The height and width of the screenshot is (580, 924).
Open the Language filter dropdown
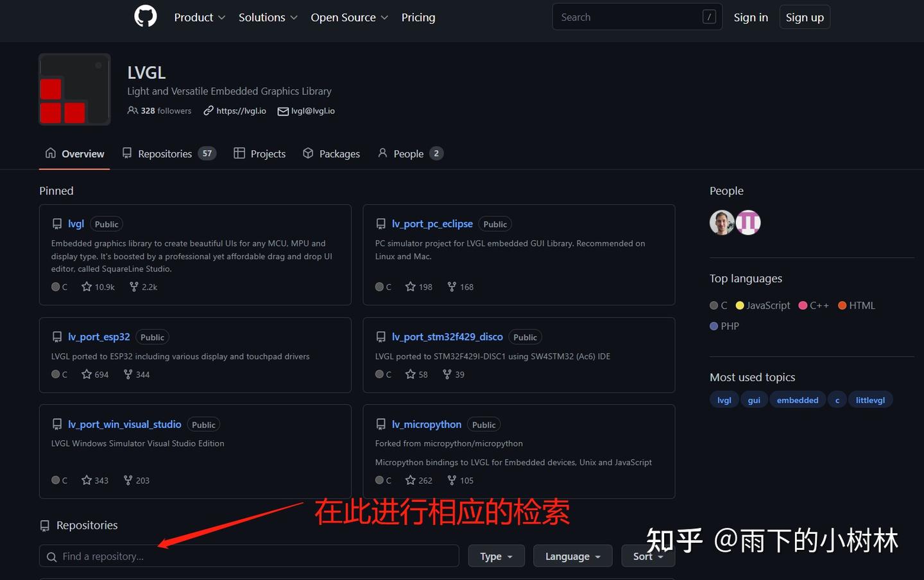click(x=572, y=556)
